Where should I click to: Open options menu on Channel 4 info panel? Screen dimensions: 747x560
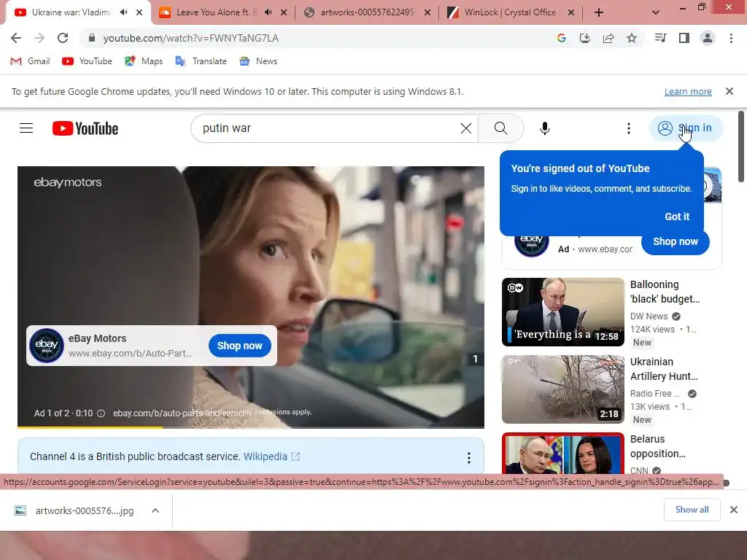pyautogui.click(x=469, y=458)
